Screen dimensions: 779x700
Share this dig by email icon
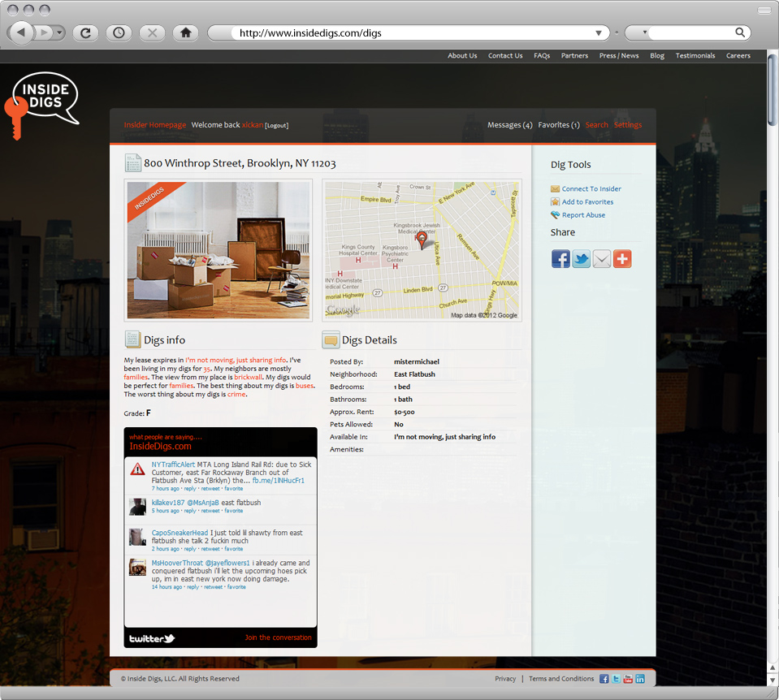click(602, 259)
